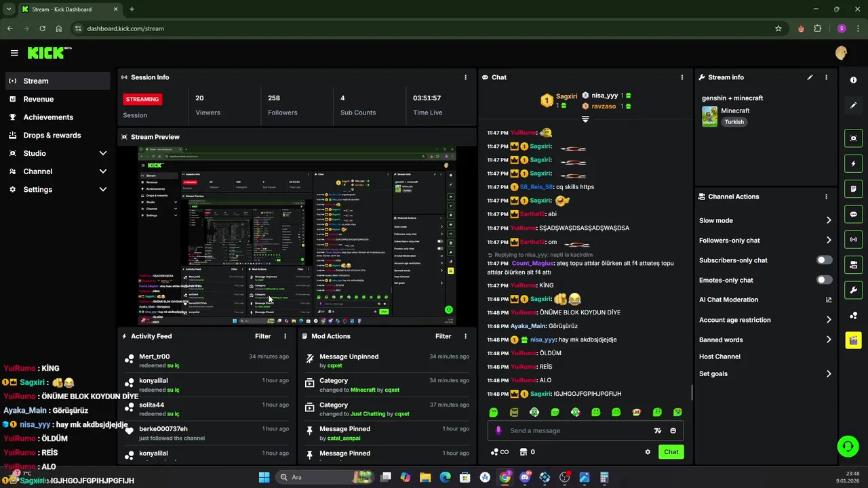Expand the Studio sidebar section
Screen dimensions: 868x488
[103, 153]
